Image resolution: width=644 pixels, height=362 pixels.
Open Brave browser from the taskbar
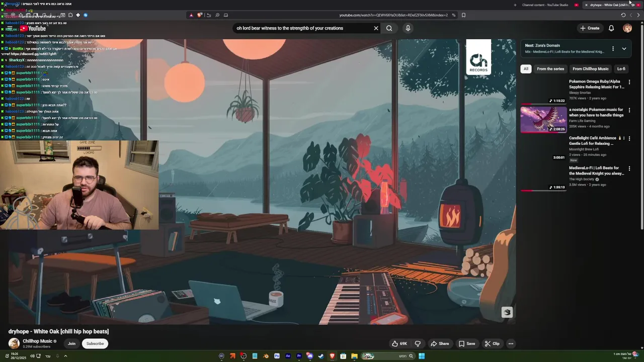click(x=332, y=356)
